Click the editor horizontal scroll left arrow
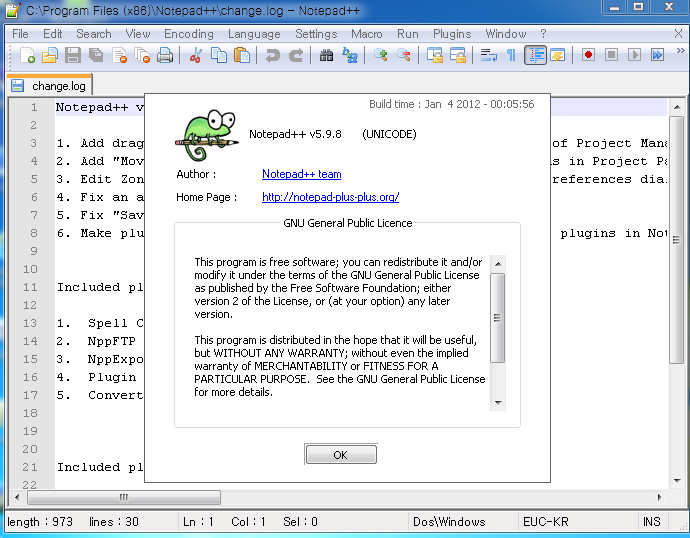Viewport: 690px width, 538px height. [17, 498]
